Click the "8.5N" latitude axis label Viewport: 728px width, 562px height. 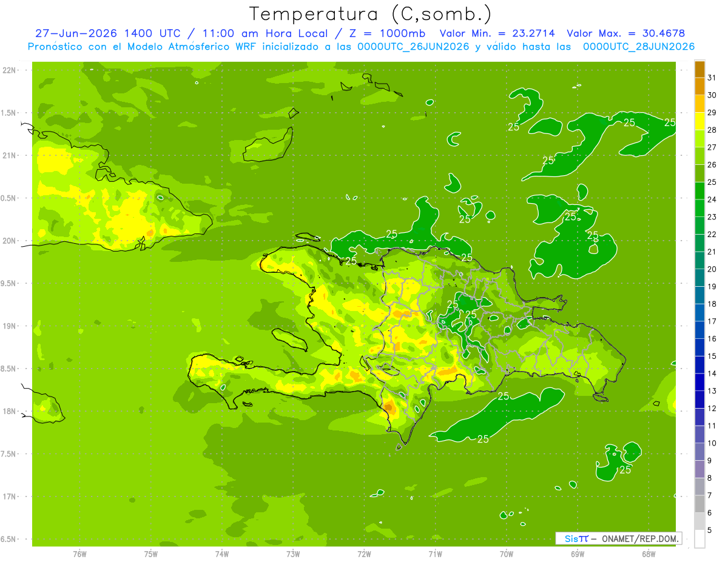9,369
